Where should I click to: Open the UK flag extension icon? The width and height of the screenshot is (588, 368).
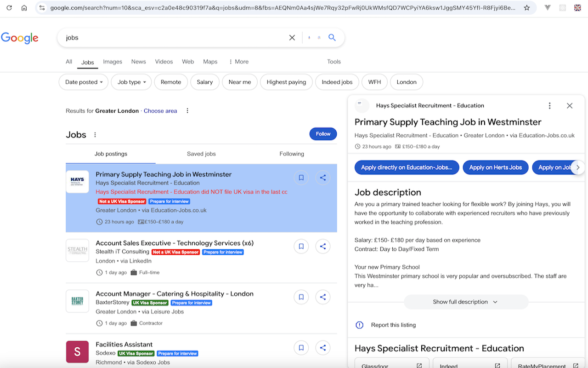[x=577, y=8]
